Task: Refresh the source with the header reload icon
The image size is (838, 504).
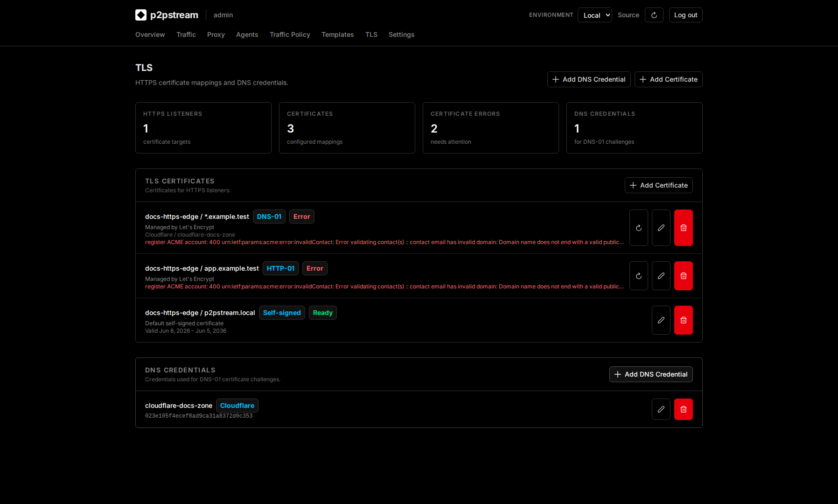Action: tap(654, 15)
